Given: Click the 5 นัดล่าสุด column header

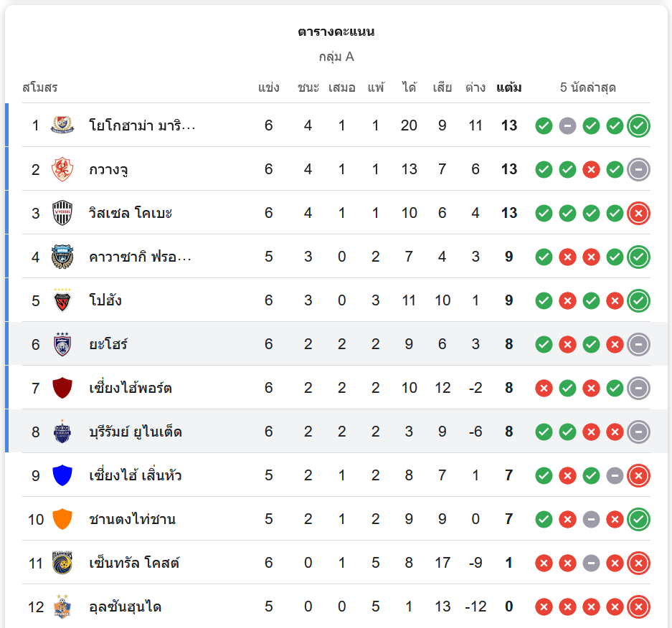Looking at the screenshot, I should [588, 88].
